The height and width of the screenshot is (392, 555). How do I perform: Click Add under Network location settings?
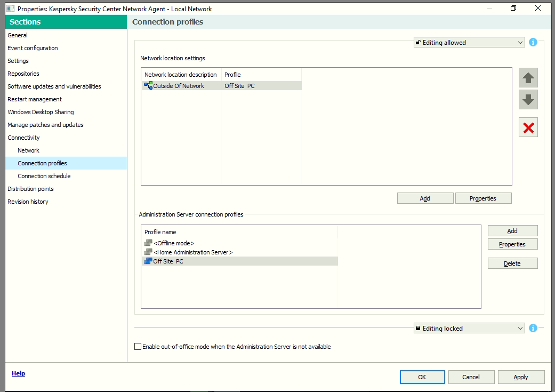[x=425, y=198]
